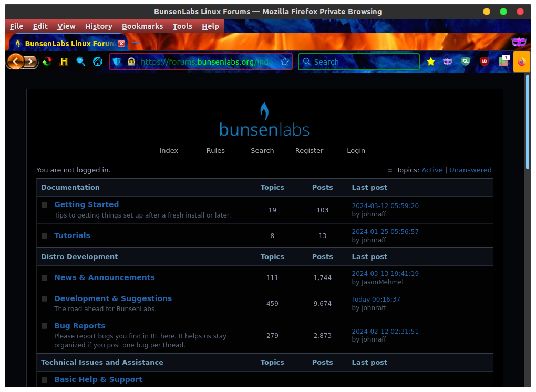Open history via the H icon
Viewport: 536px width, 392px height.
[64, 62]
